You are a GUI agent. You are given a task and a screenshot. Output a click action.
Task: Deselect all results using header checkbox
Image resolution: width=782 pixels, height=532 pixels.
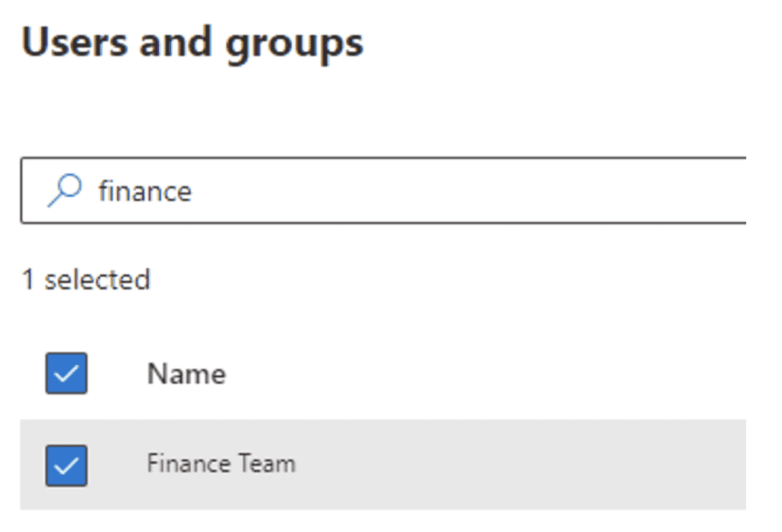66,373
